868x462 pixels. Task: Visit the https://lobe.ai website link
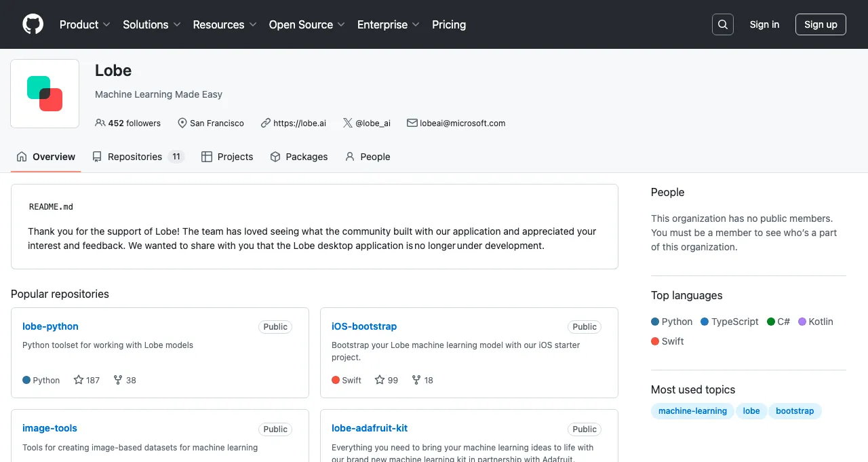(299, 123)
